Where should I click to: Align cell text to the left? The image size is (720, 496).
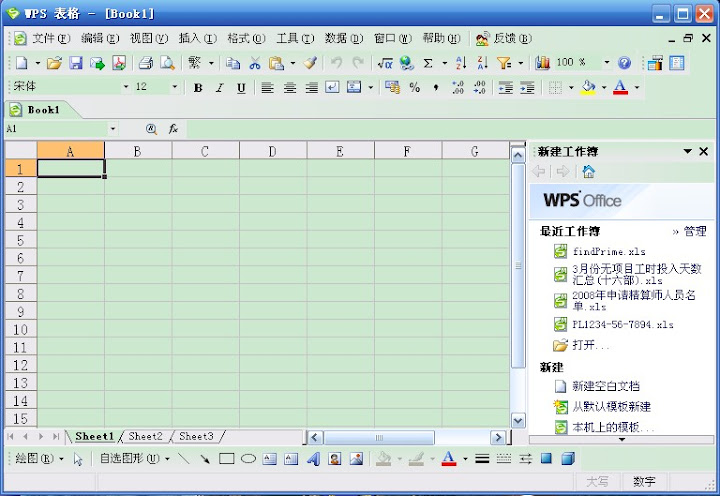coord(267,87)
